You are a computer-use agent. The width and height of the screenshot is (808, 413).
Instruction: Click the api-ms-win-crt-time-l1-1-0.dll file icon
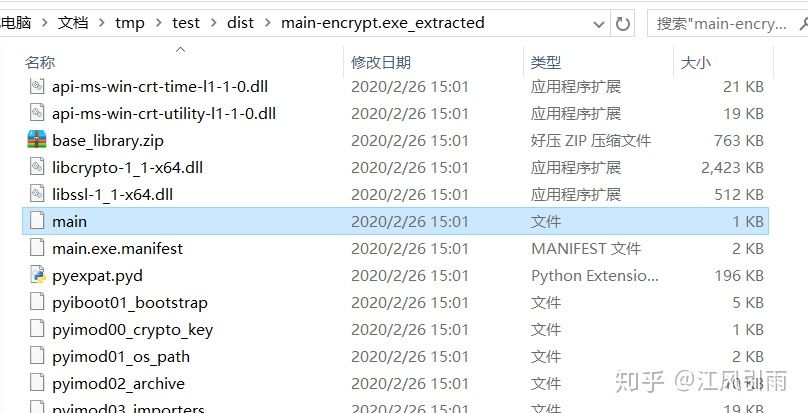[37, 86]
